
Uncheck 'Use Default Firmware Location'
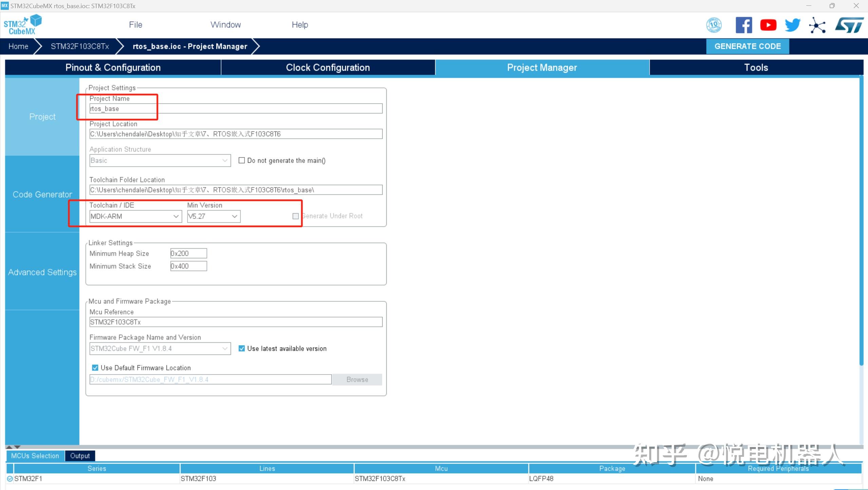[95, 368]
